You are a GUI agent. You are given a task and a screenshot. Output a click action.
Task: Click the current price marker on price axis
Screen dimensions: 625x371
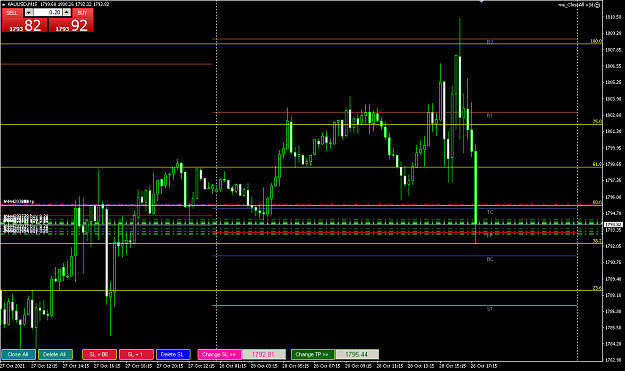[x=613, y=225]
